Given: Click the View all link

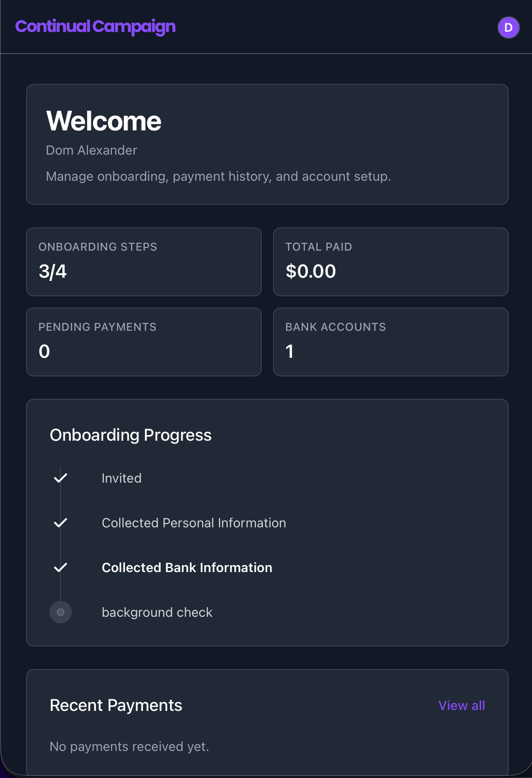Looking at the screenshot, I should 461,705.
